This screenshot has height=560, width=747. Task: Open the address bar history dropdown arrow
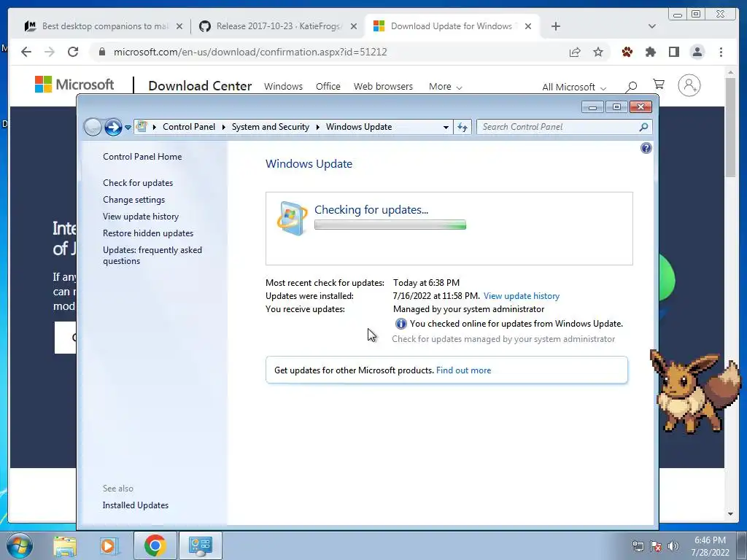pos(446,127)
